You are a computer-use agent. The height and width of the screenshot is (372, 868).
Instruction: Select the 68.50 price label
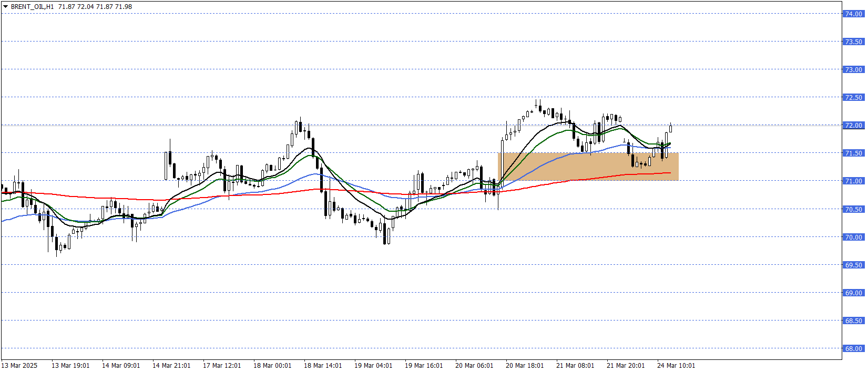click(853, 321)
